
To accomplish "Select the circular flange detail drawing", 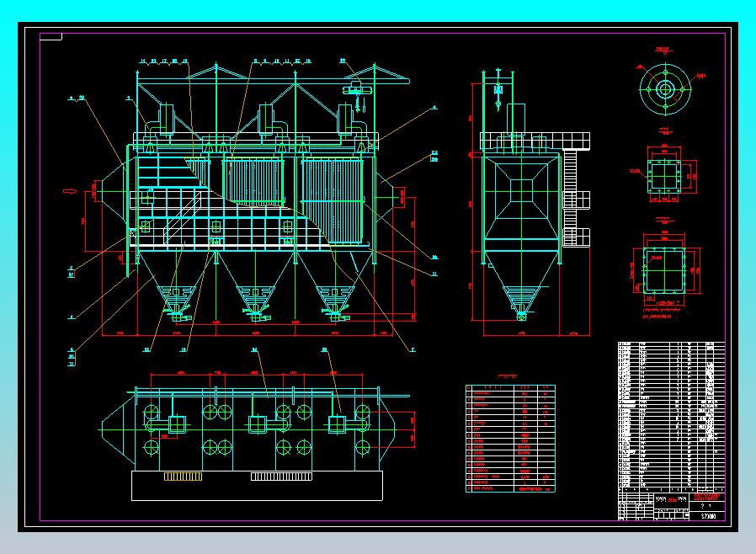I will click(x=665, y=89).
